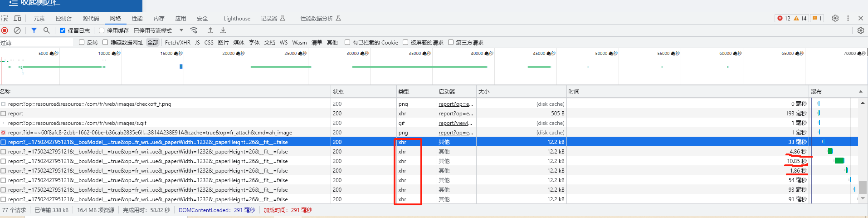Open DevTools three-dot customize menu

[848, 18]
